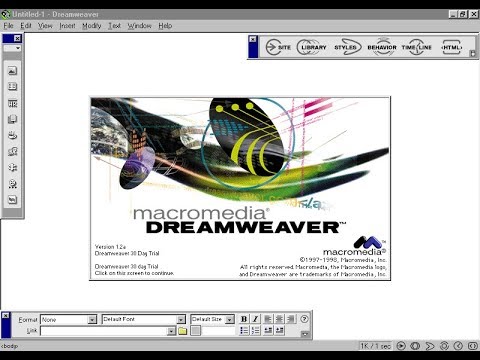Open the Insert menu
Screen dimensions: 480x360
[x=67, y=26]
